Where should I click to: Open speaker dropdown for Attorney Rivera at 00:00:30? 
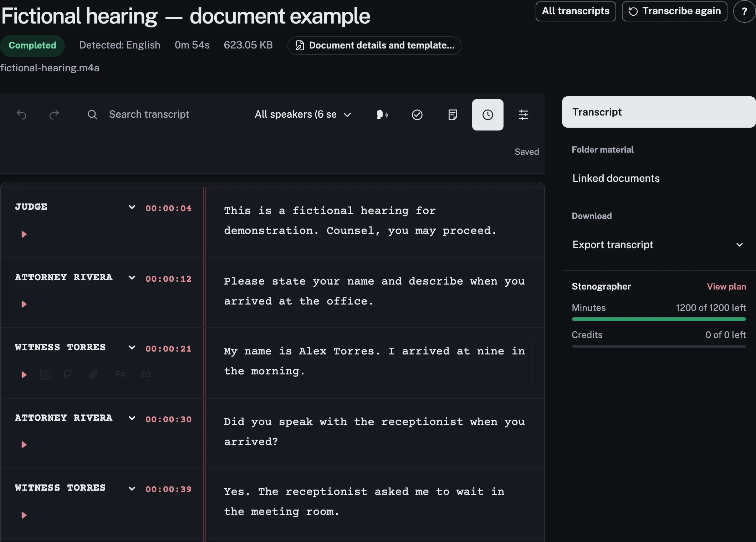tap(132, 418)
